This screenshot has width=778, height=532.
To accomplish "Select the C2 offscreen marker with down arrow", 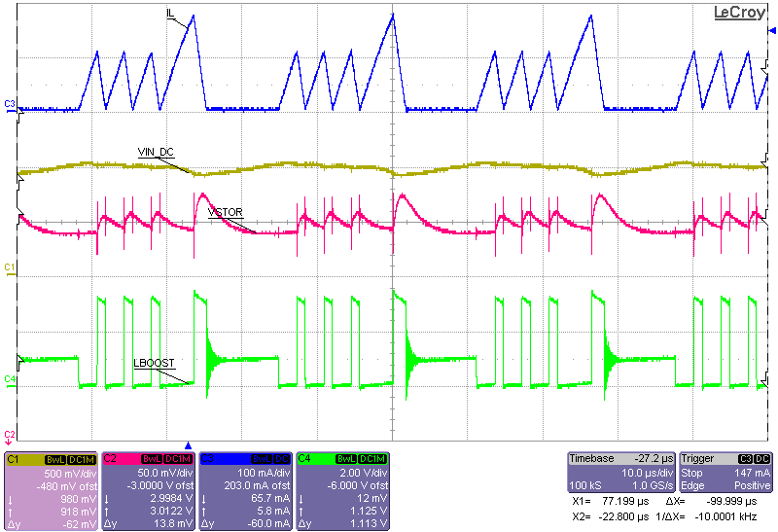I will pos(10,438).
